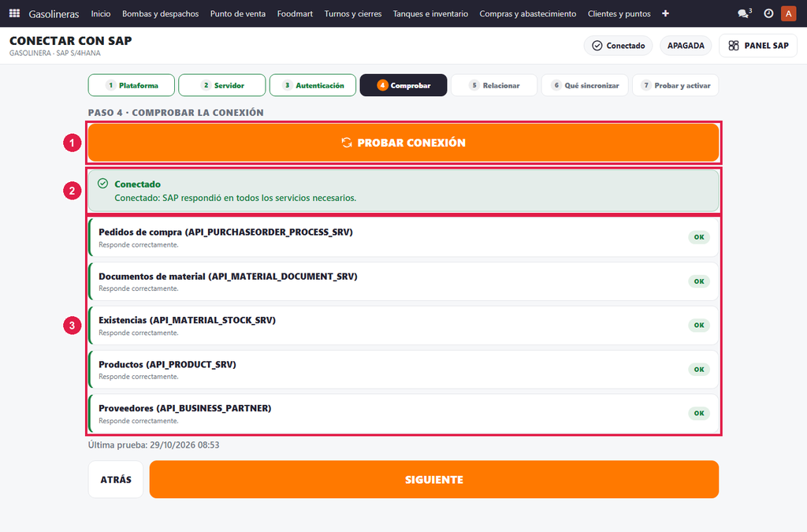This screenshot has height=532, width=807.
Task: Click the SIGUIENTE button
Action: (x=434, y=479)
